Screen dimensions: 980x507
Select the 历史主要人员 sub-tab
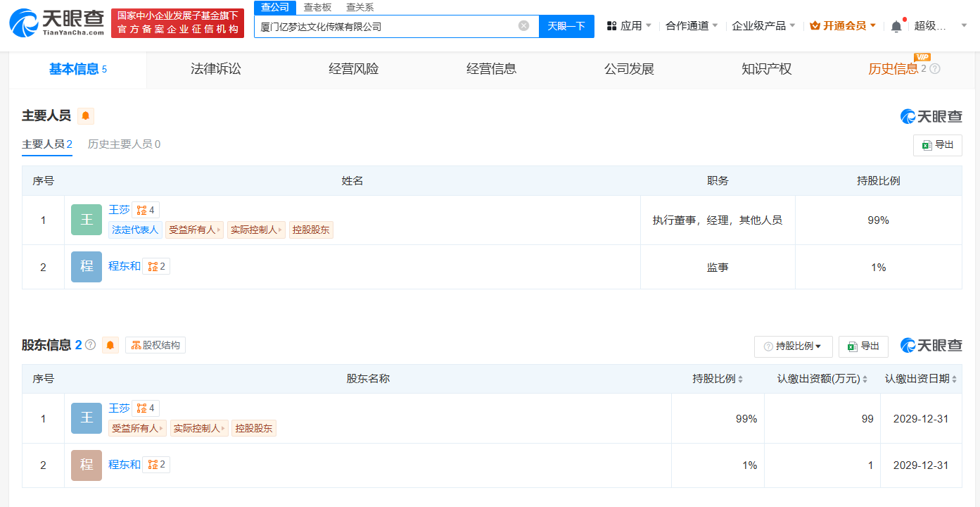tap(124, 144)
